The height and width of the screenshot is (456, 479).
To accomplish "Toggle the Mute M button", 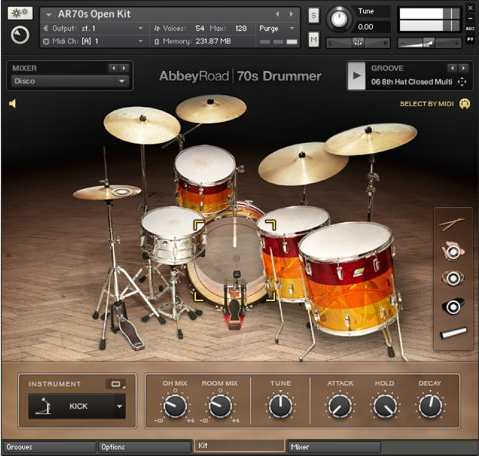I will [313, 40].
